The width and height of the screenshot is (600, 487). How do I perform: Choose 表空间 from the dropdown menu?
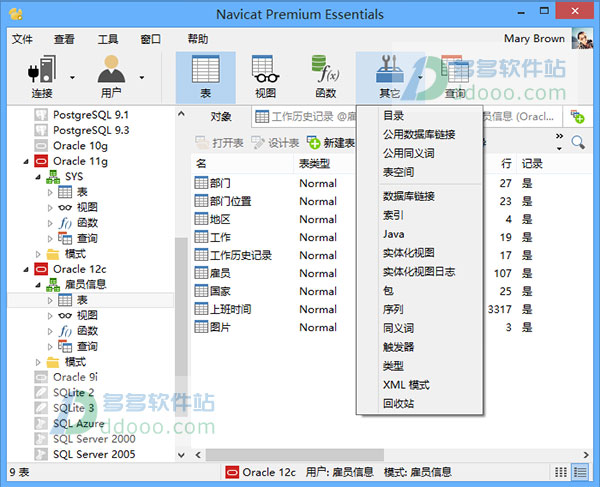tap(398, 172)
